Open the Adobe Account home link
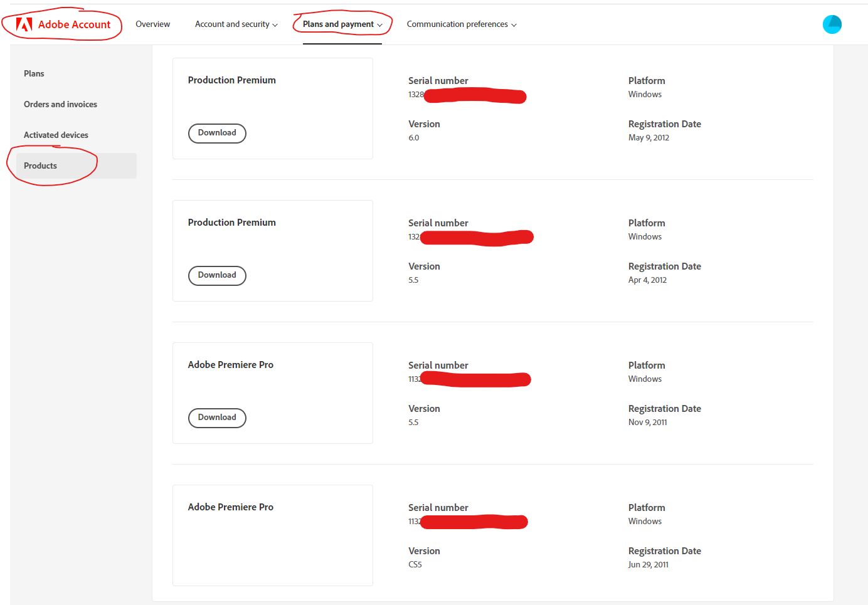 click(x=63, y=24)
